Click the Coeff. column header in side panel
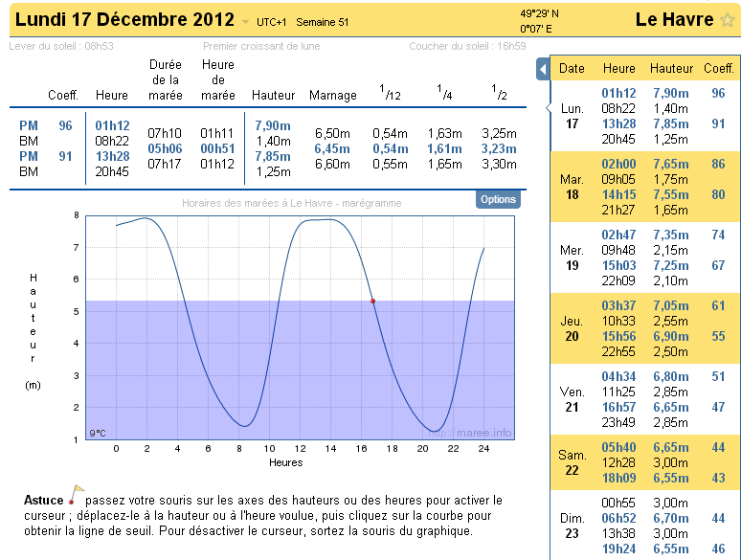The width and height of the screenshot is (741, 560). [x=719, y=68]
